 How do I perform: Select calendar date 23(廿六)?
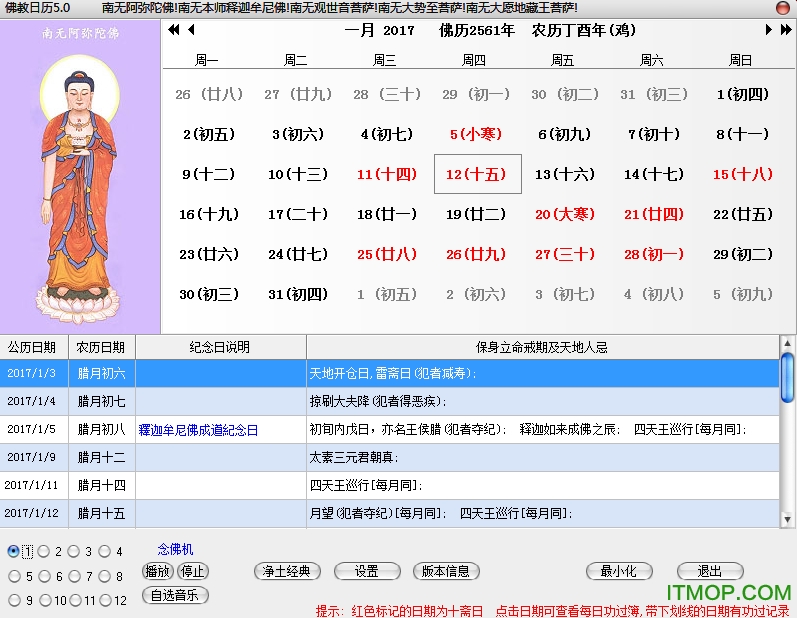[208, 254]
